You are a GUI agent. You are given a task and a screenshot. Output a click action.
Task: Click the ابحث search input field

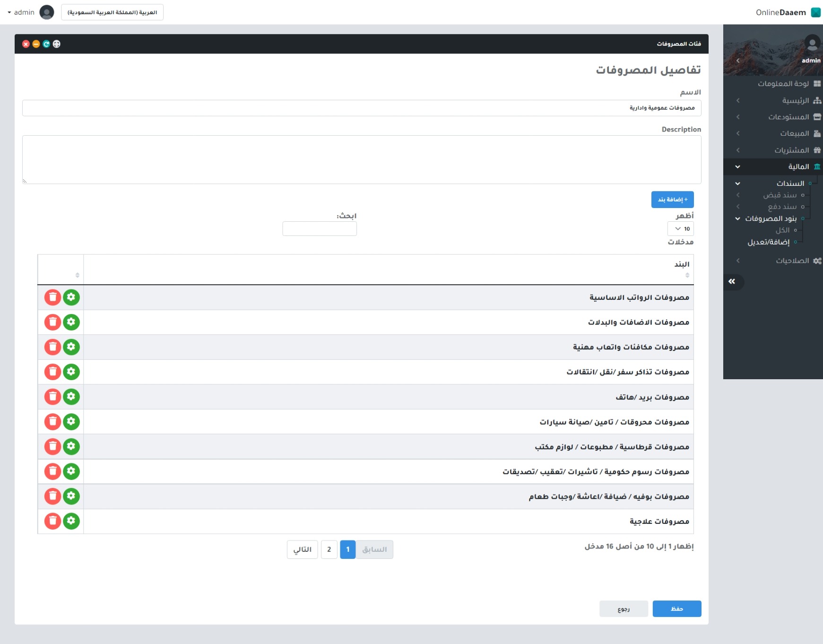click(x=320, y=229)
